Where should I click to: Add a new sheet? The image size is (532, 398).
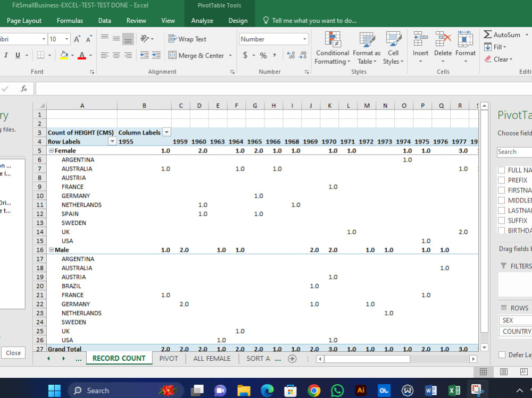point(292,358)
